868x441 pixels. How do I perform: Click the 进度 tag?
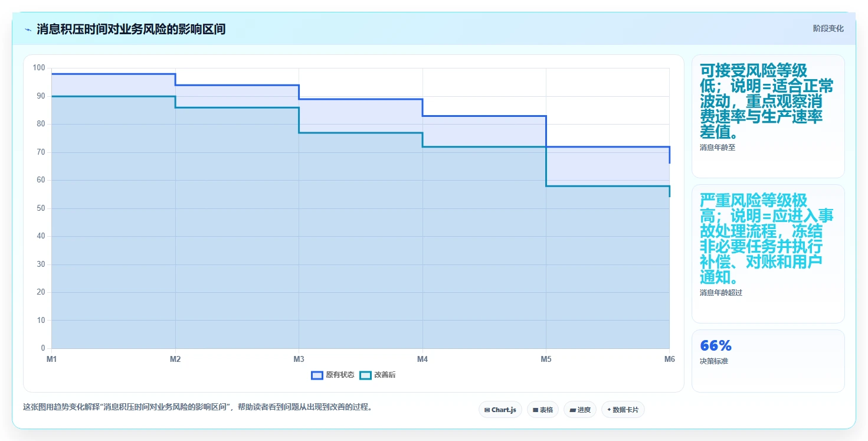(x=580, y=410)
